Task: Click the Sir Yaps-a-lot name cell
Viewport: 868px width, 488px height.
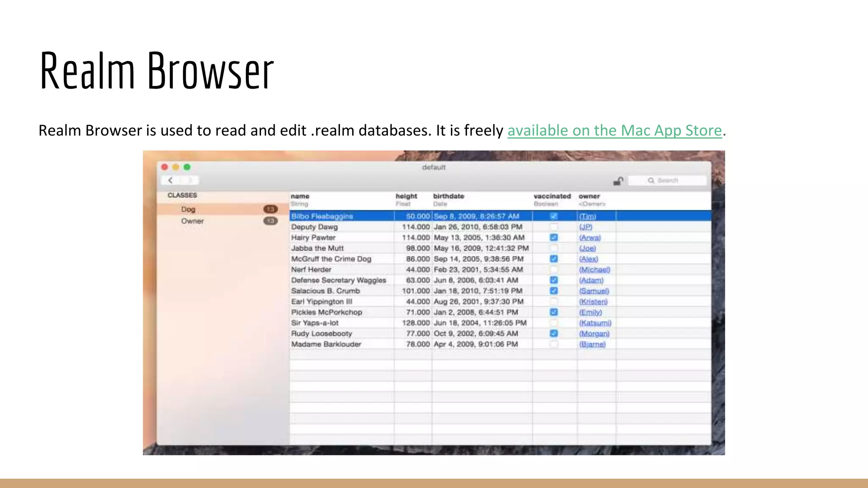Action: point(342,323)
